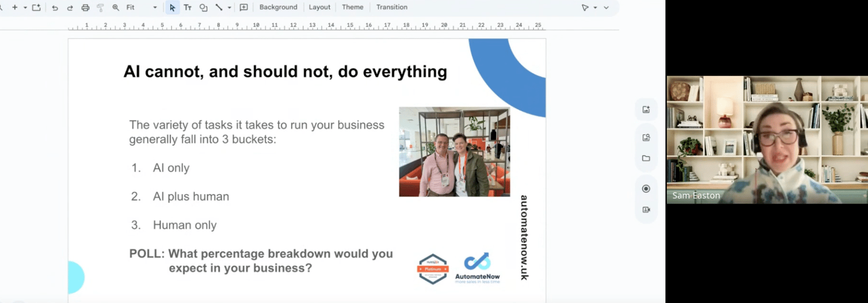This screenshot has height=303, width=868.
Task: Open the Background options
Action: (278, 8)
